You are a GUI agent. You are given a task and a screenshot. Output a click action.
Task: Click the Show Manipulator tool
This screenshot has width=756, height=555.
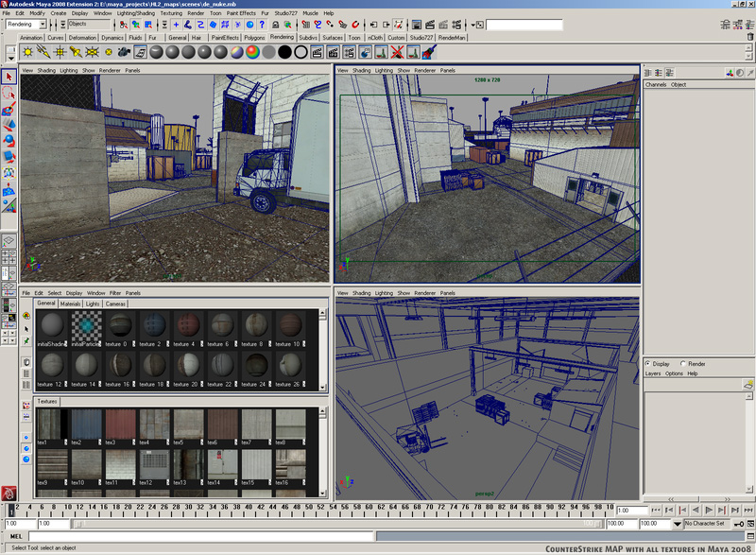point(9,205)
